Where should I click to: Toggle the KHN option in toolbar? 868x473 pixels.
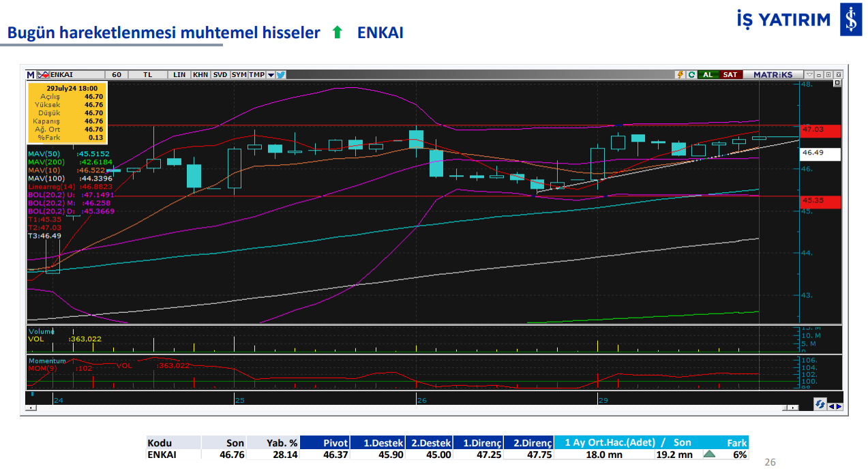[x=200, y=75]
